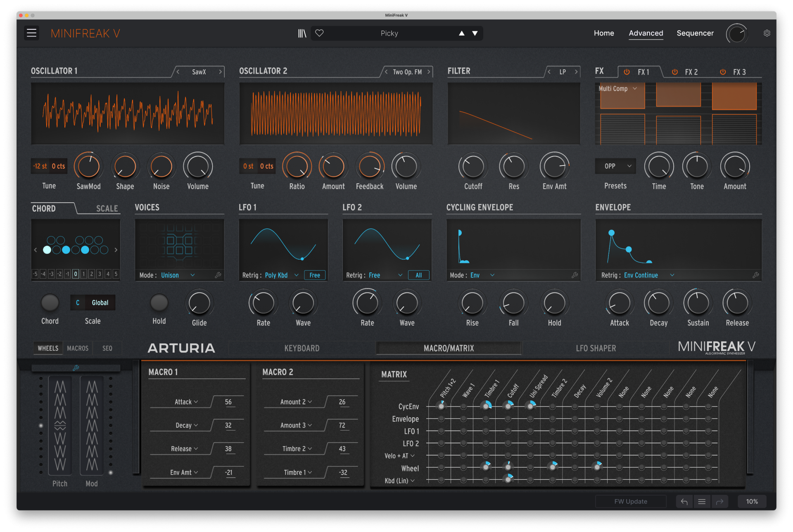Switch to the Sequencer view
This screenshot has width=793, height=532.
point(695,33)
